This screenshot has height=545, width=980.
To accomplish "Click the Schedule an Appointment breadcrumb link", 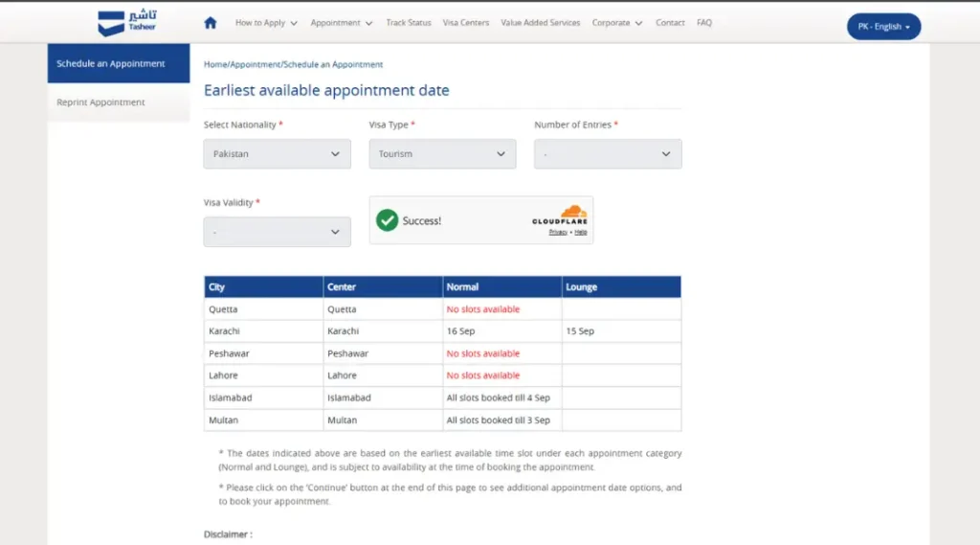I will [333, 64].
